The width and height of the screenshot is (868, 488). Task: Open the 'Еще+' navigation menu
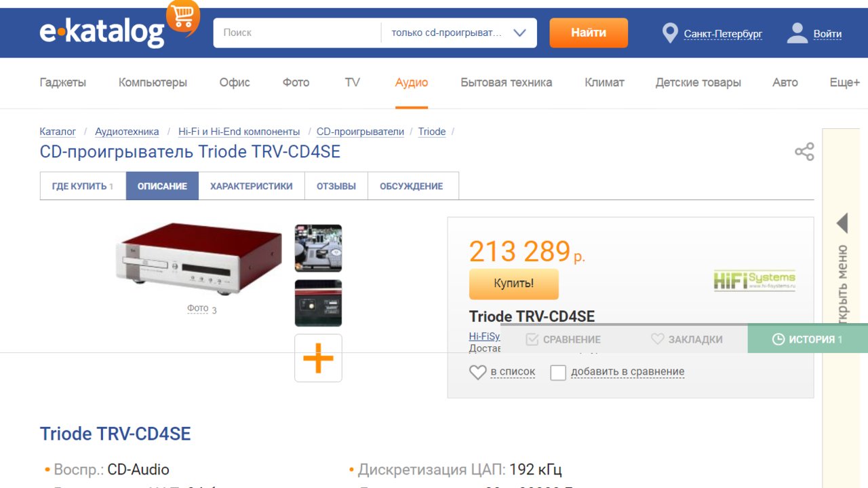tap(845, 82)
